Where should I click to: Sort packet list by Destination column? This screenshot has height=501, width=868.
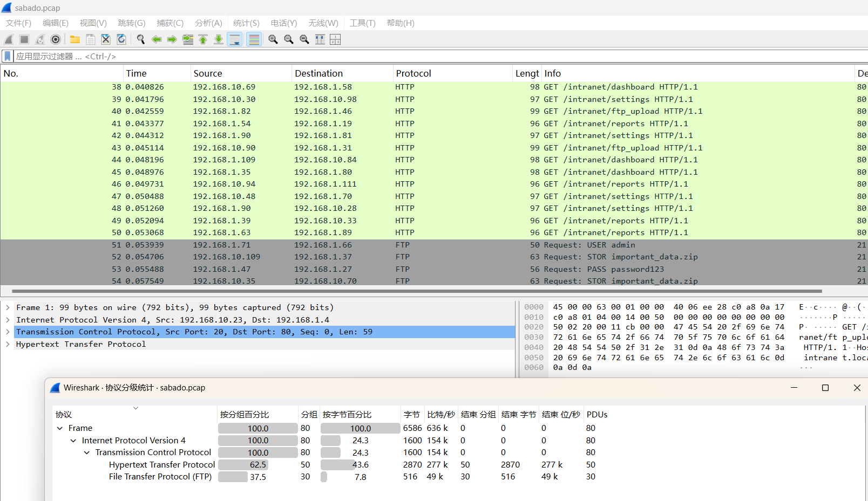pos(342,73)
